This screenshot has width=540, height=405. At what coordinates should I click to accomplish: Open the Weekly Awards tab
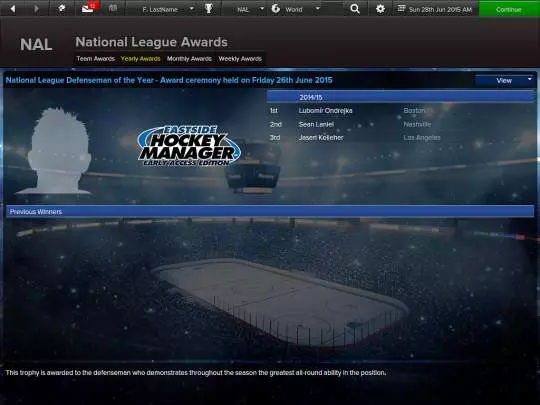(x=240, y=59)
